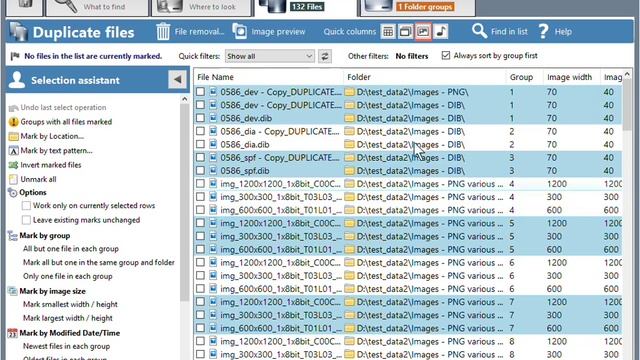
Task: Enable Leave existing marks unchanged
Action: tap(26, 220)
